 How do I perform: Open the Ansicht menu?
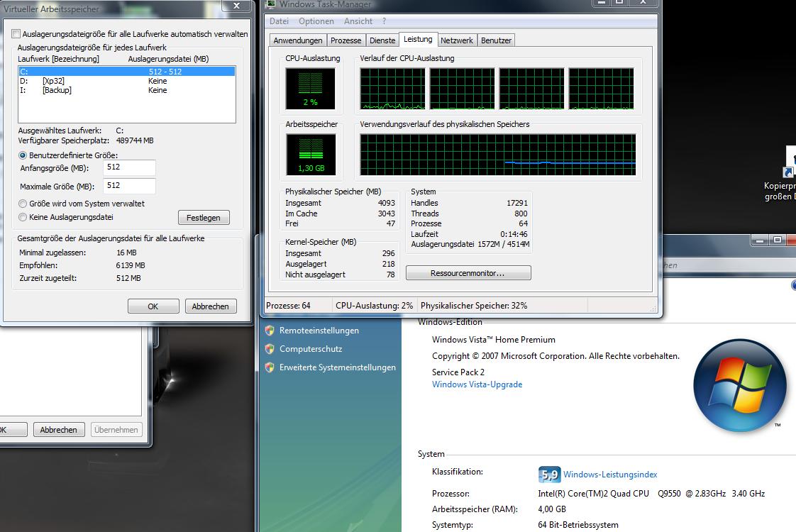(x=358, y=21)
